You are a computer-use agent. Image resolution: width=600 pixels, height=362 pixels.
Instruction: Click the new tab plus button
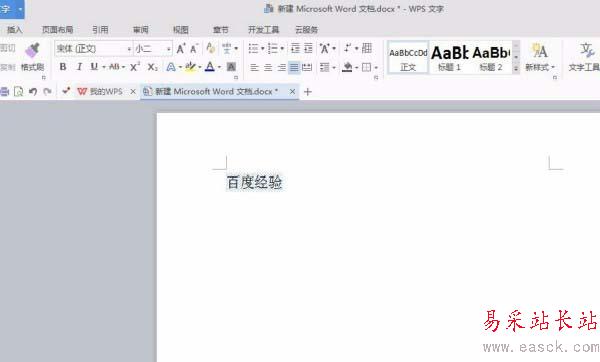coord(308,92)
